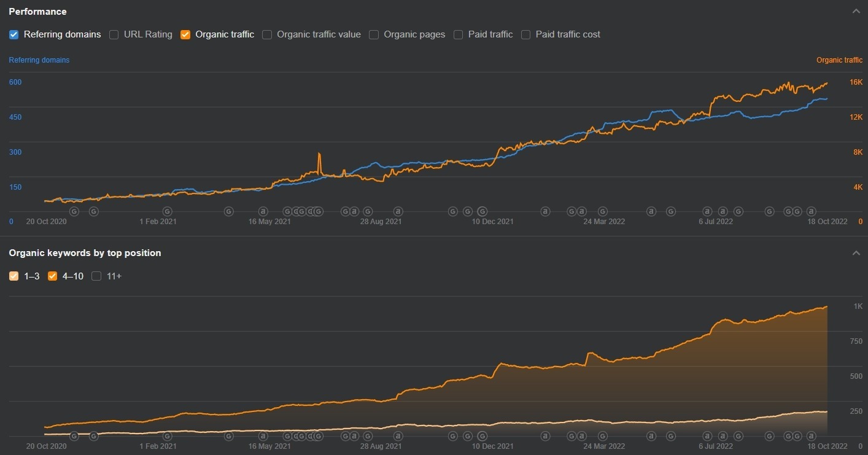Viewport: 868px width, 455px height.
Task: Click 20 Oct 2020 date in Performance chart
Action: click(x=46, y=222)
